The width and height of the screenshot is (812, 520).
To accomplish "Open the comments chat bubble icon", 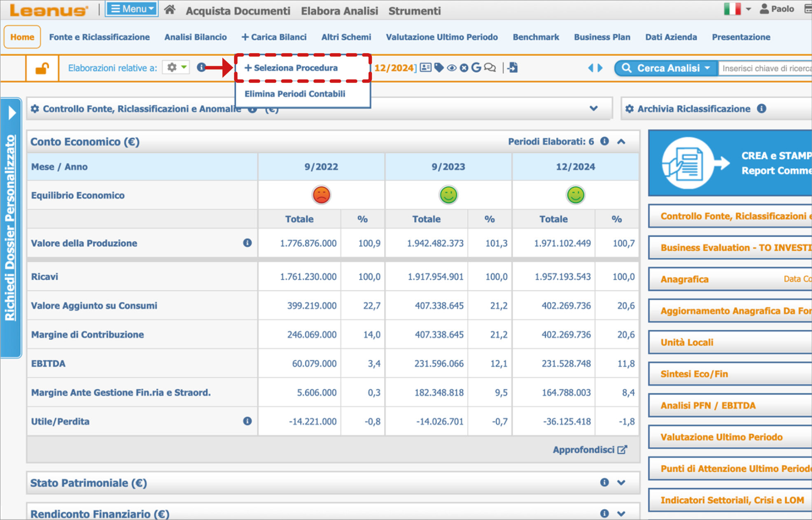I will tap(490, 68).
